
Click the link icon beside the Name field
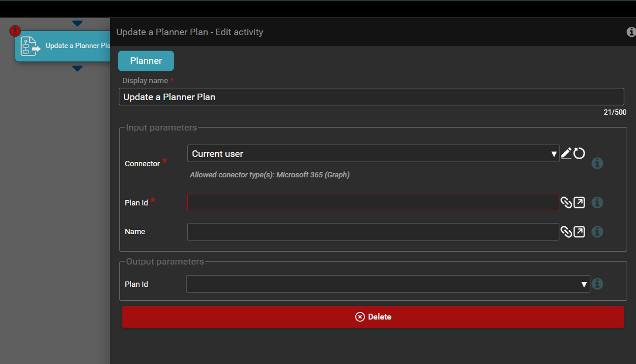(x=566, y=232)
